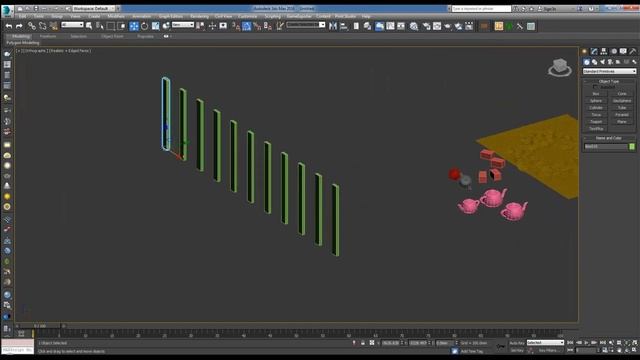This screenshot has height=360, width=640.
Task: Click the Sign In link
Action: pos(549,8)
